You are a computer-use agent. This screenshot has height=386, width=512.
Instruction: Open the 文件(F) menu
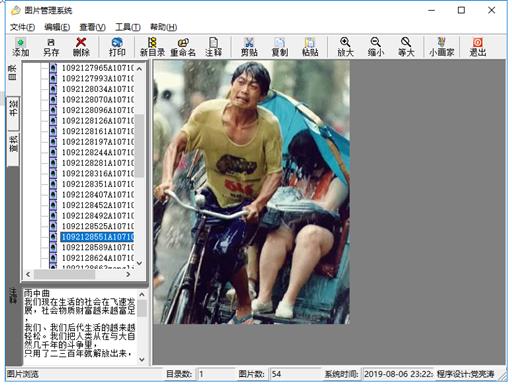(22, 27)
